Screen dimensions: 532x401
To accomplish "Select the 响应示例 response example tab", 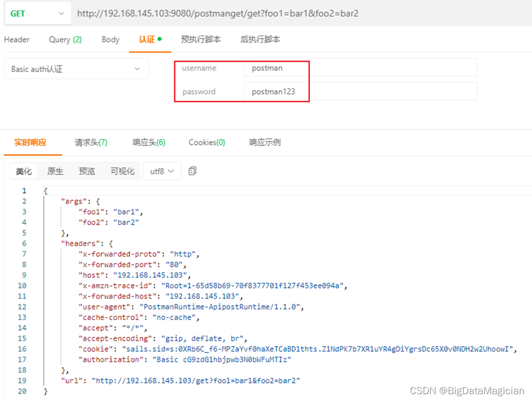I will coord(265,142).
